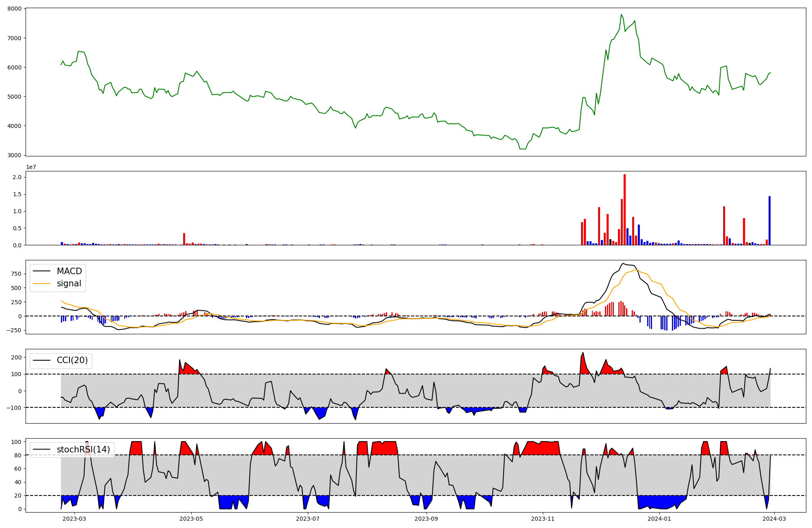Select the 2023-11 date tick label
This screenshot has height=528, width=812.
coord(543,519)
